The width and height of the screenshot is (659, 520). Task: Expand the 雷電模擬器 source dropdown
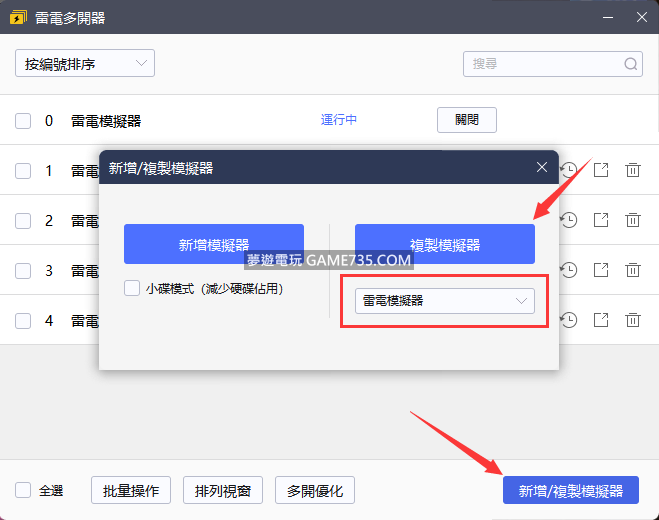click(x=445, y=301)
